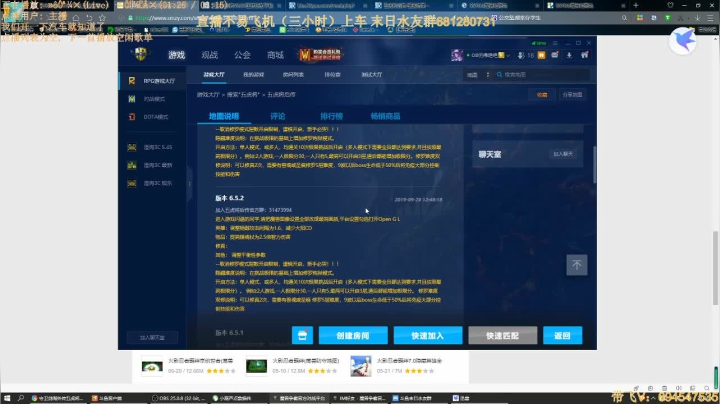720x404 pixels.
Task: Open the client hamburger menu icon
Action: 555,43
